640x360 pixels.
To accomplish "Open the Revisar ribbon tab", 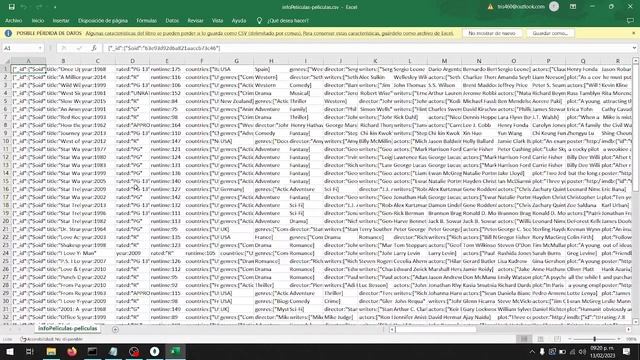I will tap(196, 20).
